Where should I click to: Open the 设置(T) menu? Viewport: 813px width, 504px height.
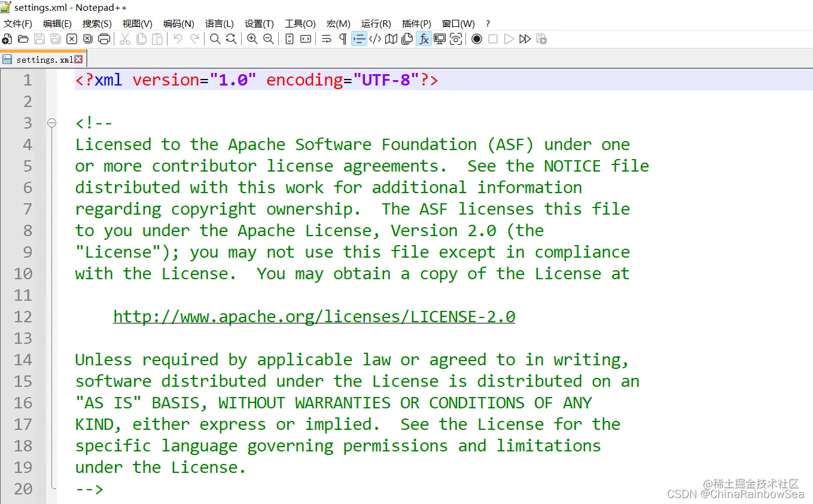(x=259, y=23)
